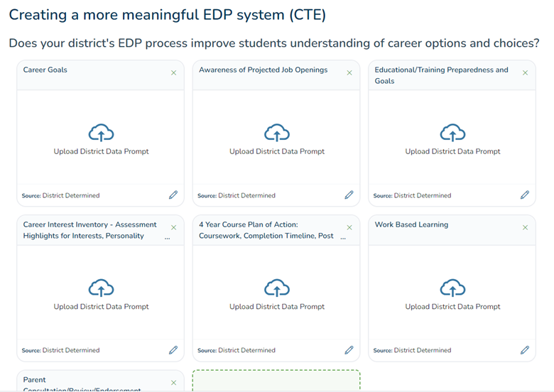Viewport: 554px width, 392px height.
Task: Click pencil icon on Educational/Training Preparedness card
Action: [525, 195]
